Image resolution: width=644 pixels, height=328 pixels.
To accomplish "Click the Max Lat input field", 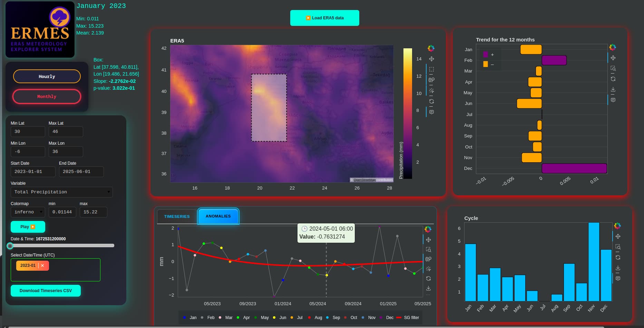I will 66,132.
